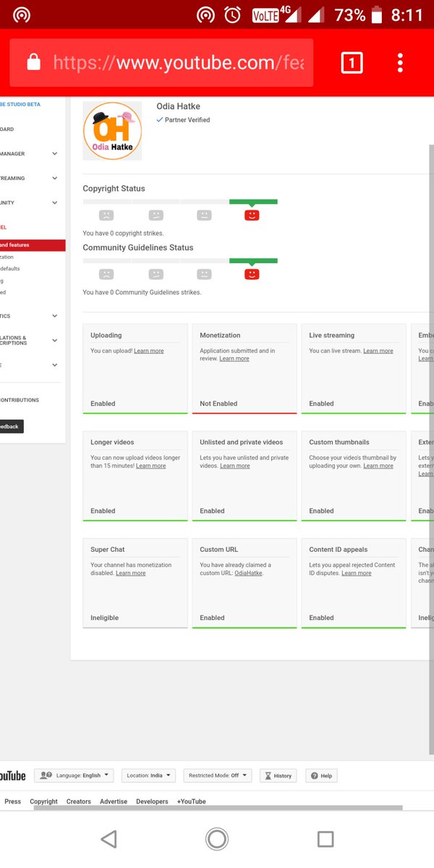Open the Restricted Mode: Off dropdown

coord(218,775)
